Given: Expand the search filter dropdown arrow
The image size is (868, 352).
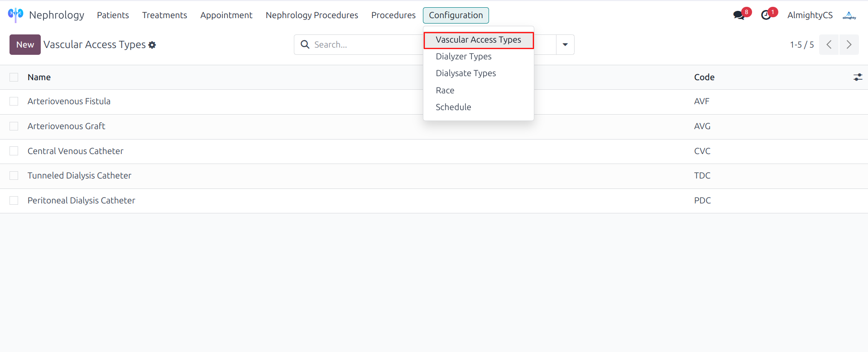Looking at the screenshot, I should click(x=565, y=44).
